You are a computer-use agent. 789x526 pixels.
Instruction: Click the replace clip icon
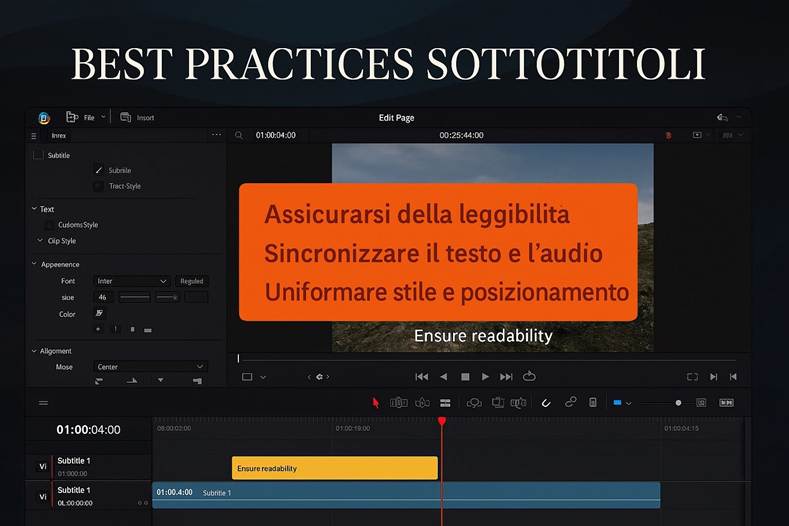point(518,403)
